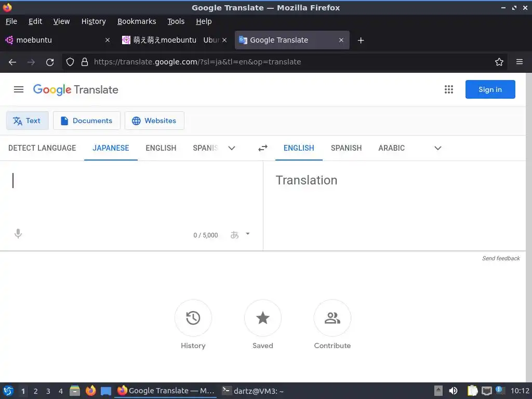Switch to workspace 2
Viewport: 532px width, 399px height.
coord(36,391)
